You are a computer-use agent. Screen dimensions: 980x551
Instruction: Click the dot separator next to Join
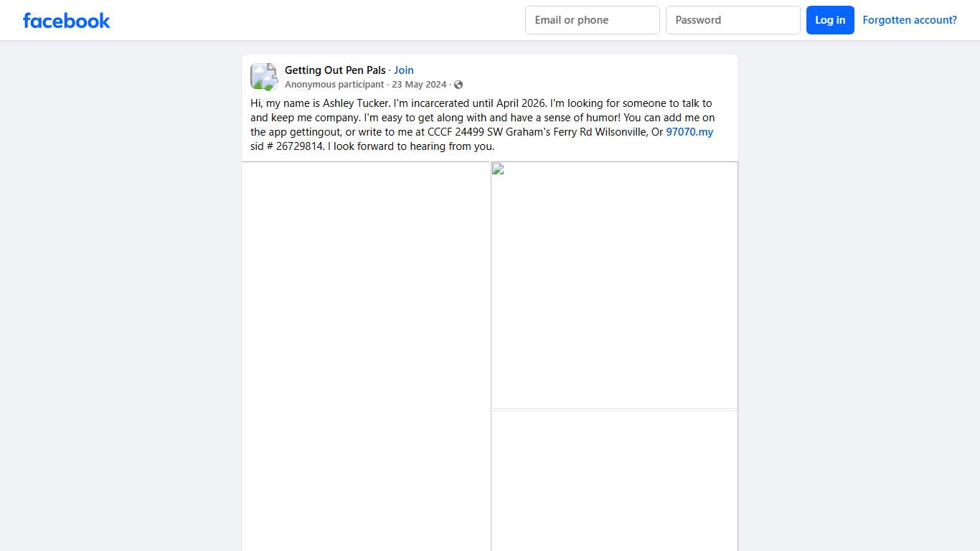(390, 70)
